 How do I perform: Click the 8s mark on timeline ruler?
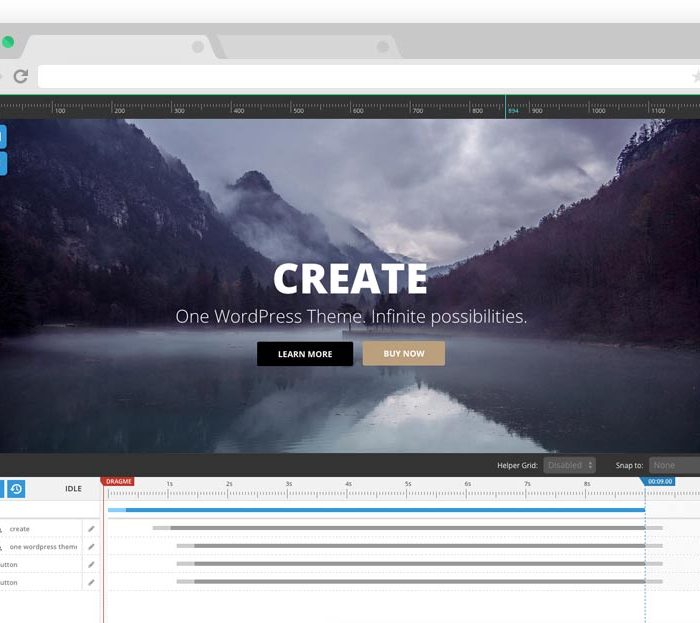(x=587, y=484)
